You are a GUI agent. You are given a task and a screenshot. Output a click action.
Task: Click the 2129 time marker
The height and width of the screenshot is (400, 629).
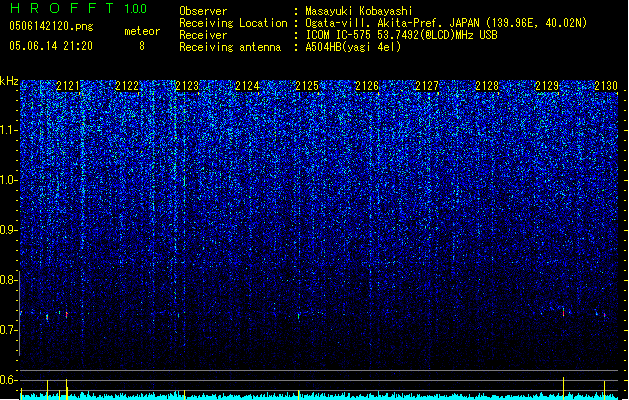547,86
